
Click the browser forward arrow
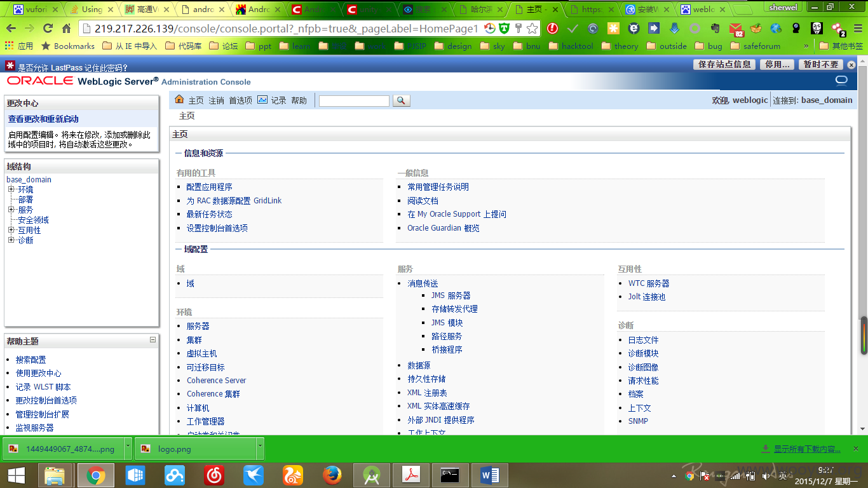pos(29,29)
